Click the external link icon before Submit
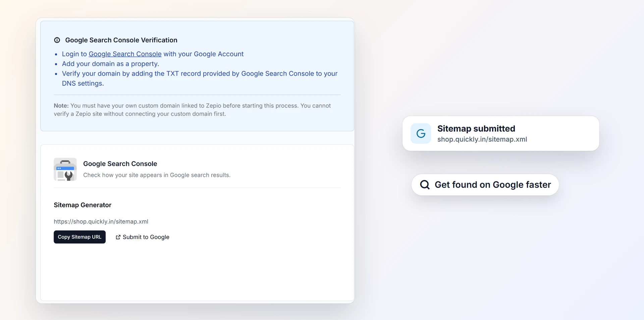This screenshot has height=320, width=644. [x=118, y=237]
